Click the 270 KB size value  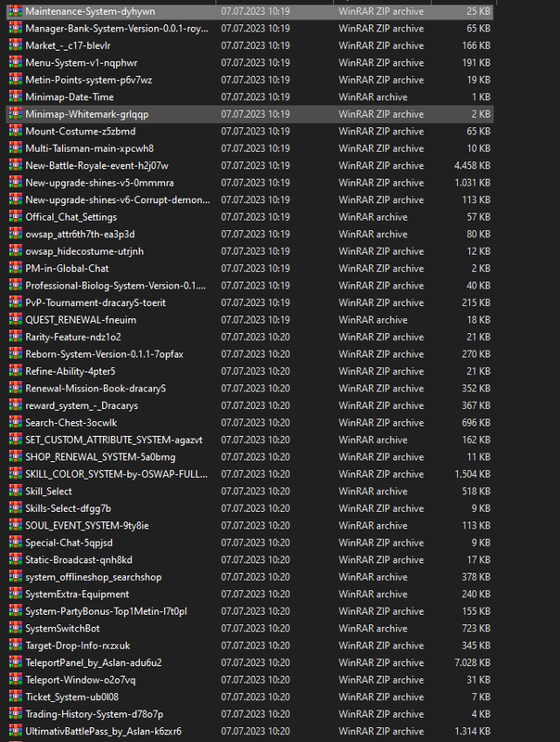[x=476, y=354]
